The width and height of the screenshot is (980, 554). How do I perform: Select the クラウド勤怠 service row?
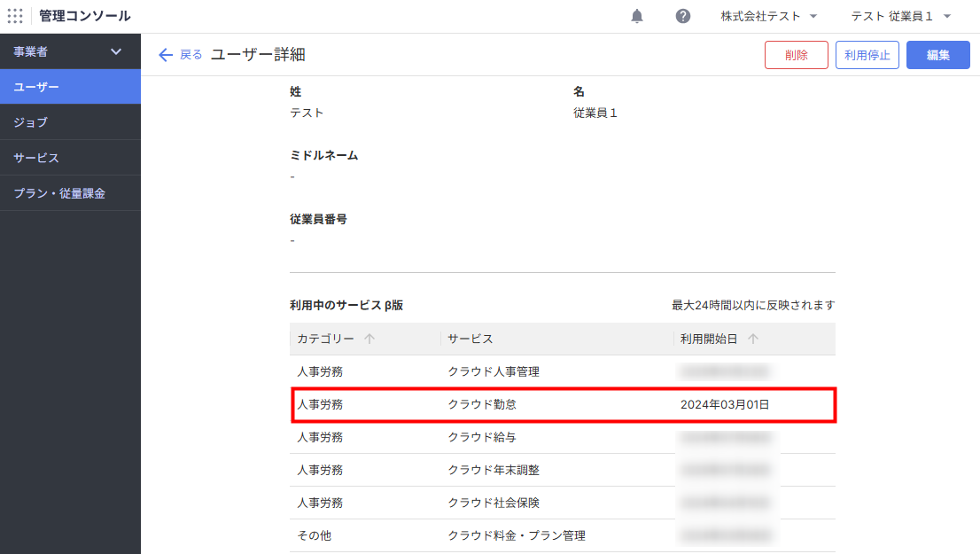click(562, 404)
